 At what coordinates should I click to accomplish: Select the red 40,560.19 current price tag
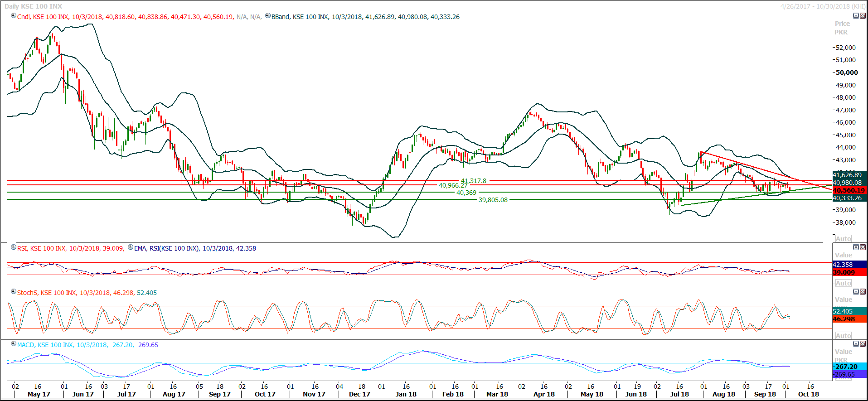pos(849,191)
